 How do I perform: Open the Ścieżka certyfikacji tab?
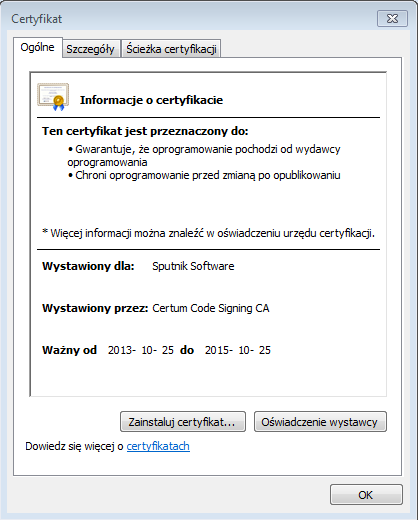pyautogui.click(x=171, y=49)
